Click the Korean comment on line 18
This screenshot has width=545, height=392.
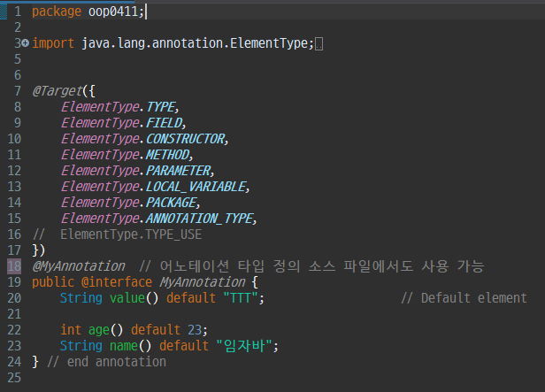click(311, 266)
